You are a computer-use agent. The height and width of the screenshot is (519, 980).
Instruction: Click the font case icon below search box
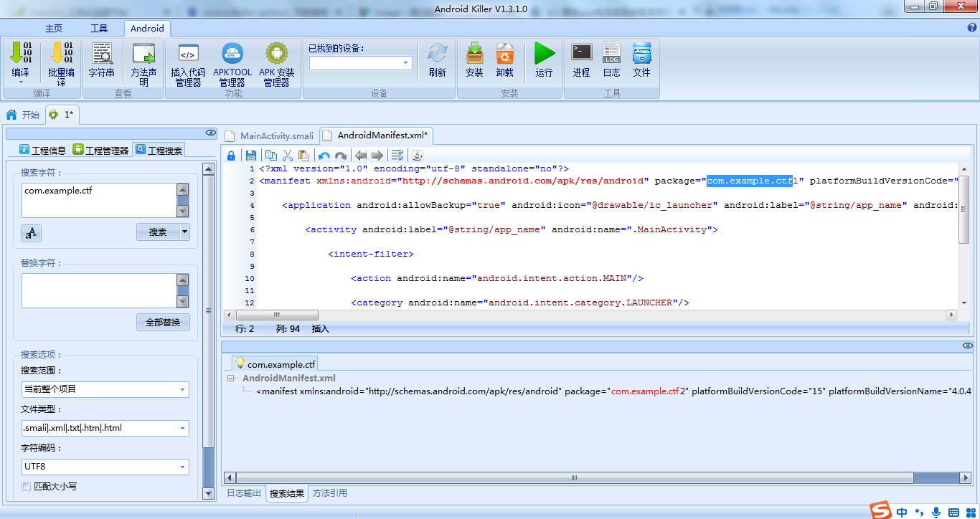point(31,233)
